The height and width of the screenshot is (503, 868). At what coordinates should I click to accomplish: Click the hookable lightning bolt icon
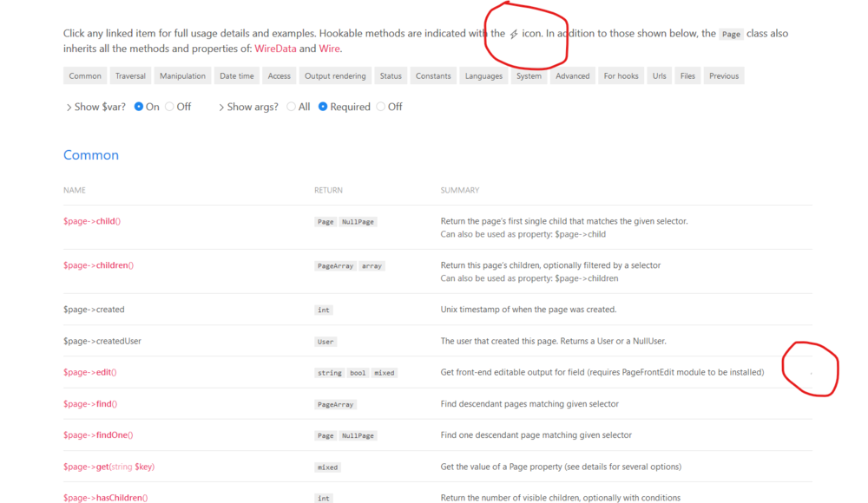coord(514,34)
